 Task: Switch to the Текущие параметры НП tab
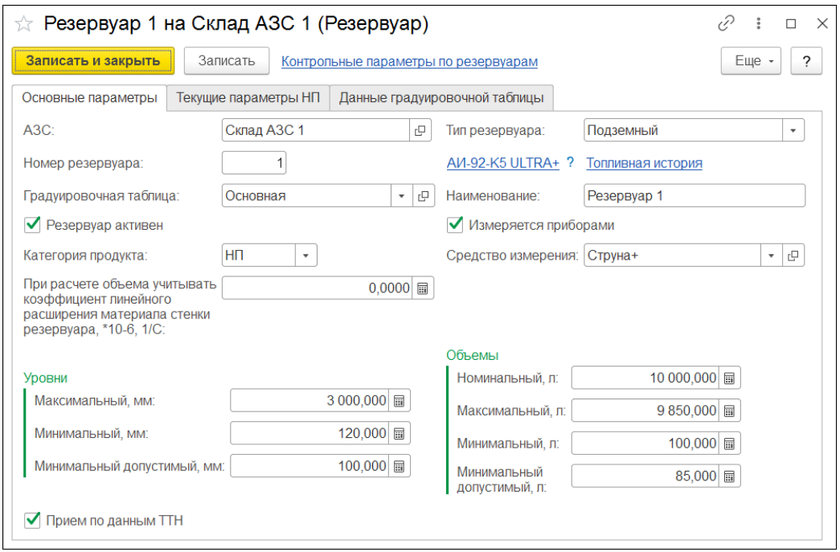(248, 98)
